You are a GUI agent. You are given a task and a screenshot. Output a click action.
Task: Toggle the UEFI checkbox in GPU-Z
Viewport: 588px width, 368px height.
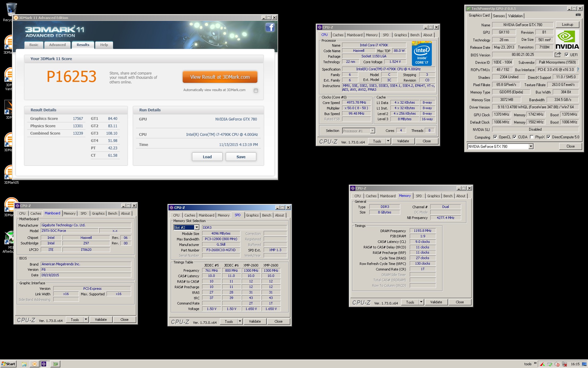coord(567,55)
